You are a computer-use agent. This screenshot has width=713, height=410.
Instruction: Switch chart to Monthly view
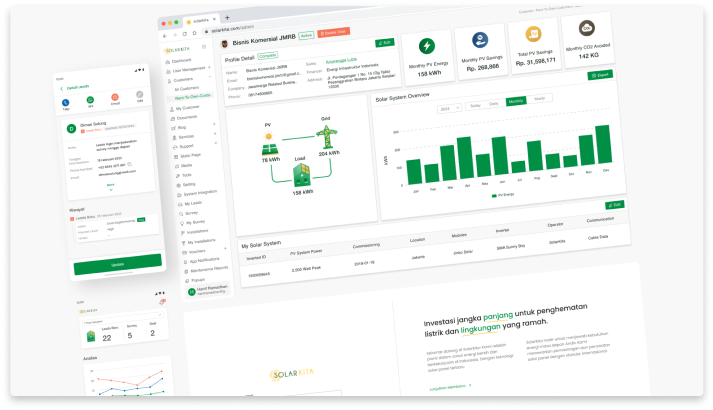(516, 101)
